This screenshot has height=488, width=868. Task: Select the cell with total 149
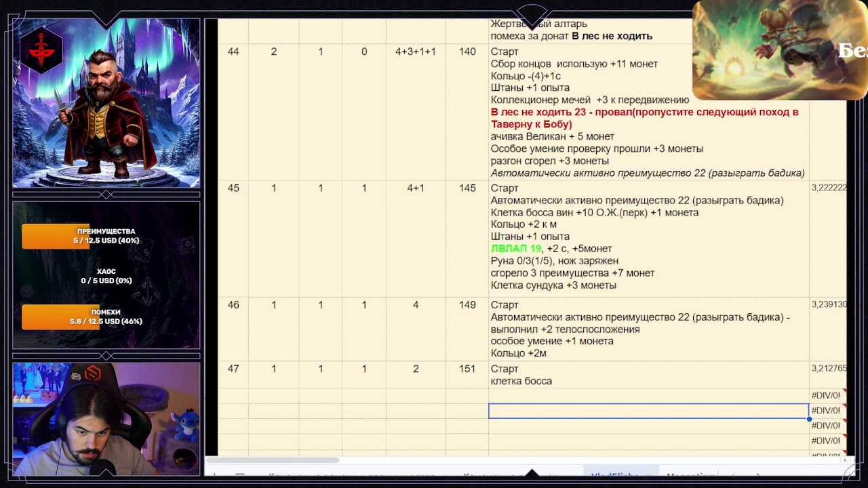(x=467, y=329)
